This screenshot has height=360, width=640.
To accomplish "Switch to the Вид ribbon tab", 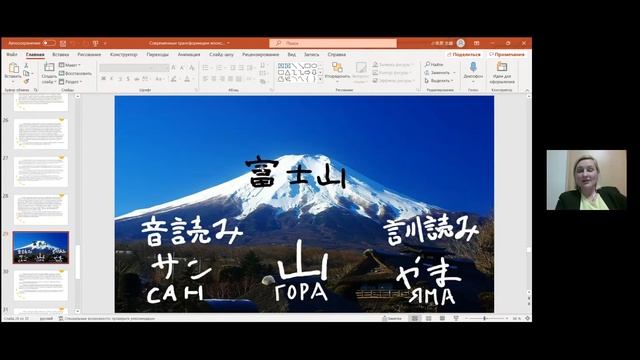I will (291, 54).
